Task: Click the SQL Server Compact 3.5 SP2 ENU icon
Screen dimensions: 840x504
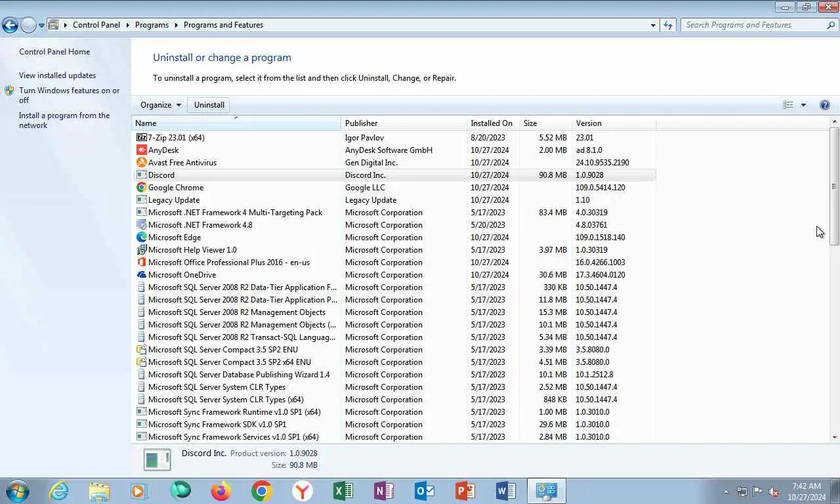Action: tap(141, 350)
